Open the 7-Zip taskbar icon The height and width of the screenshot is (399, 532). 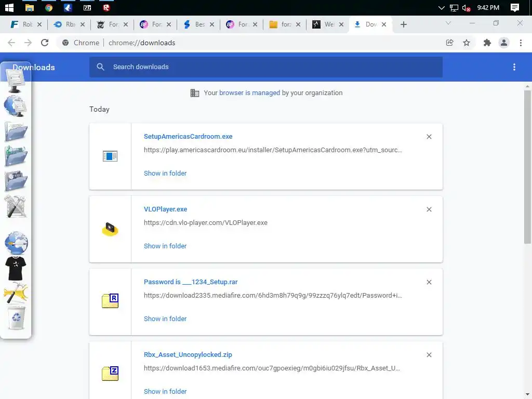click(x=87, y=7)
